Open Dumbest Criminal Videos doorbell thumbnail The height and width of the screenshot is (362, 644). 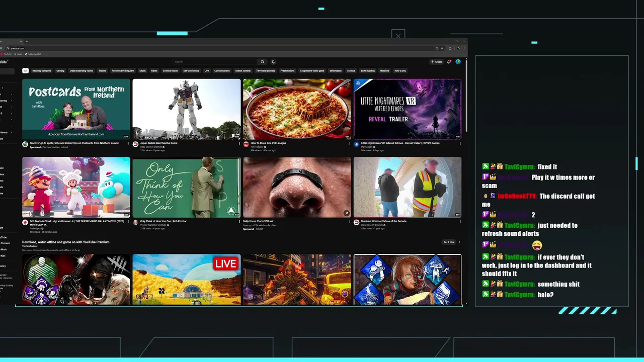point(408,188)
